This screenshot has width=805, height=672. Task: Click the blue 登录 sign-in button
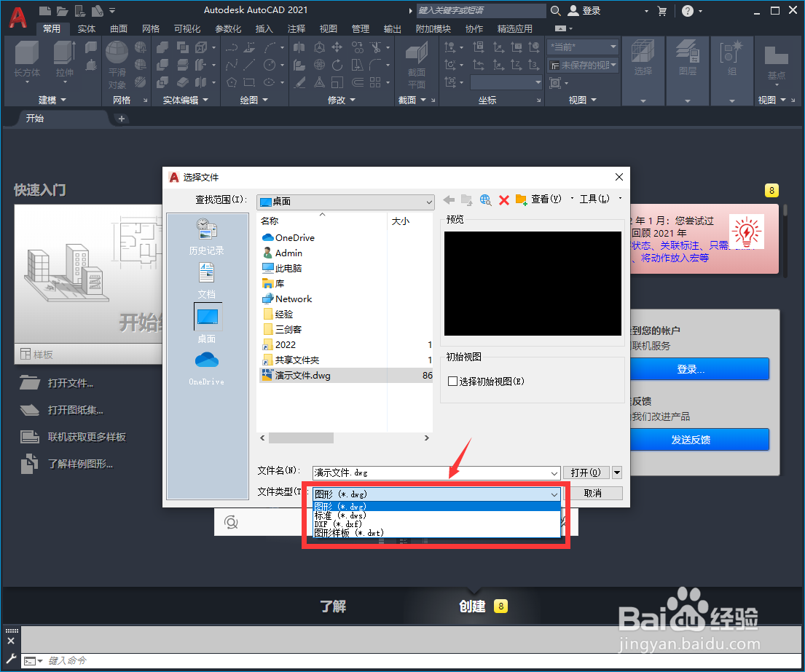pyautogui.click(x=699, y=369)
